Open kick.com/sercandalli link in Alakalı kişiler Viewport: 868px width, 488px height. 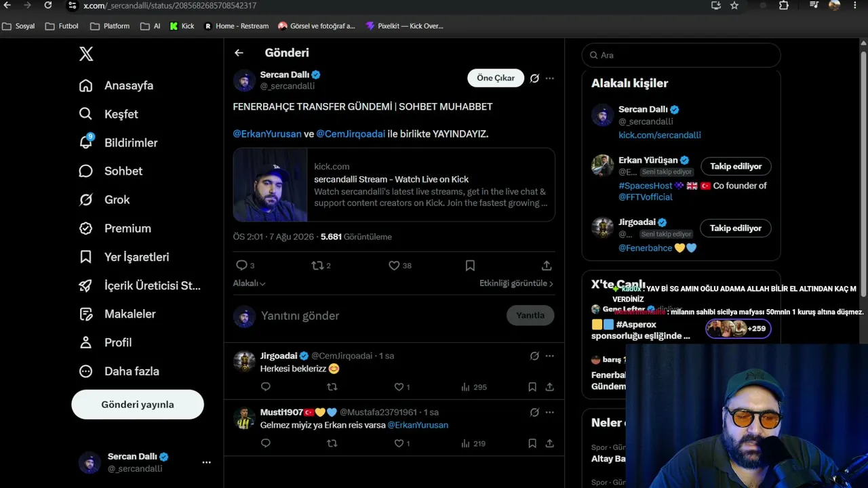point(660,135)
